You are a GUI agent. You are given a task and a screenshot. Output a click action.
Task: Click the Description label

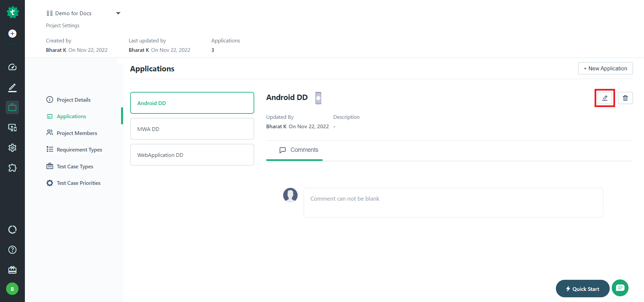pos(346,117)
